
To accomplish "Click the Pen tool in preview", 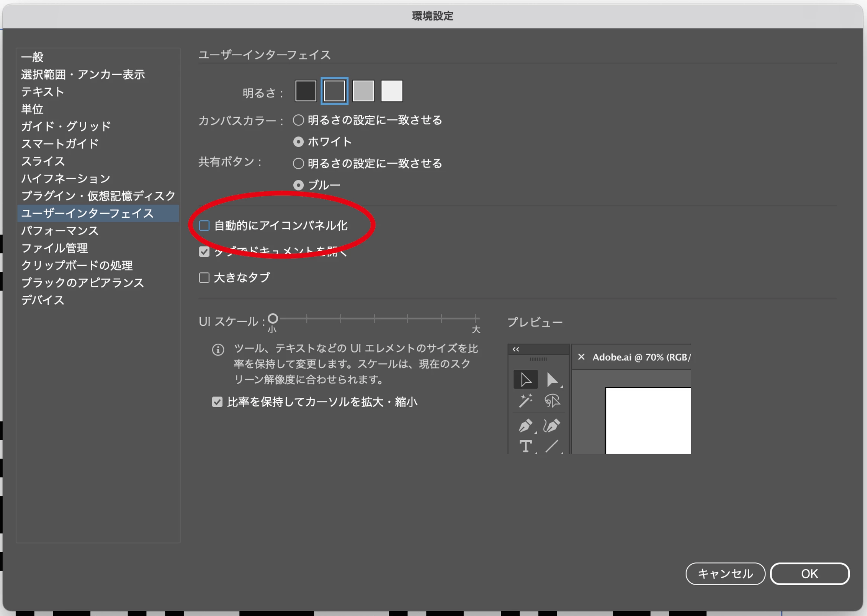I will [525, 425].
